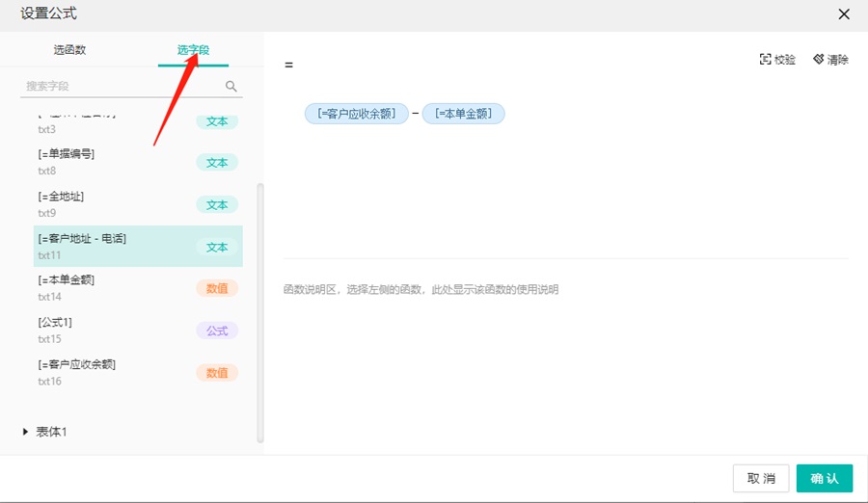Screen dimensions: 868x503
Task: Click 取消 to cancel
Action: [761, 478]
